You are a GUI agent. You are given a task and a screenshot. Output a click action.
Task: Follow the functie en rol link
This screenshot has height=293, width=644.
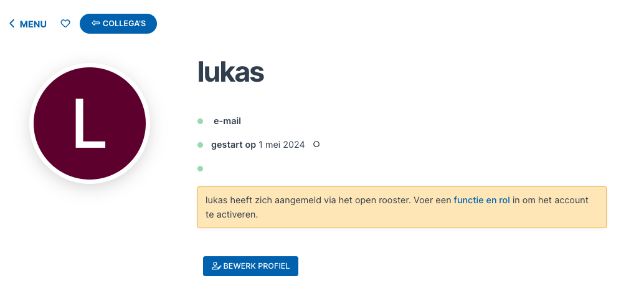click(x=482, y=200)
